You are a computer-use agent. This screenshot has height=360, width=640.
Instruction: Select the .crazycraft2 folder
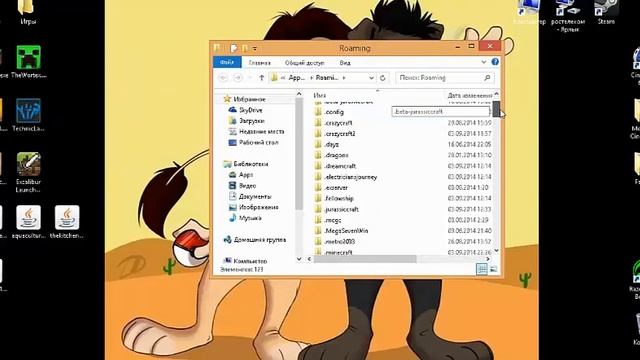click(x=340, y=133)
